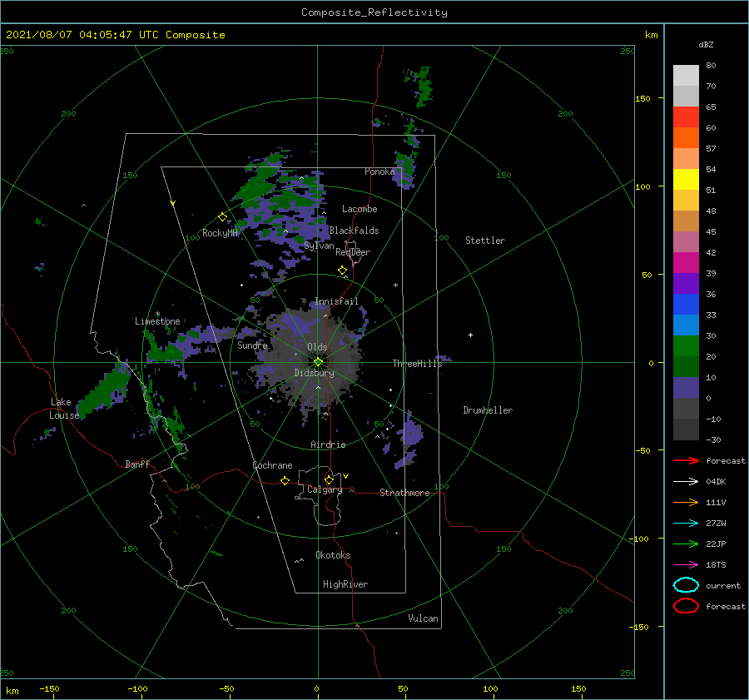Pick the red 60-65 dBZ color swatch

click(x=686, y=117)
